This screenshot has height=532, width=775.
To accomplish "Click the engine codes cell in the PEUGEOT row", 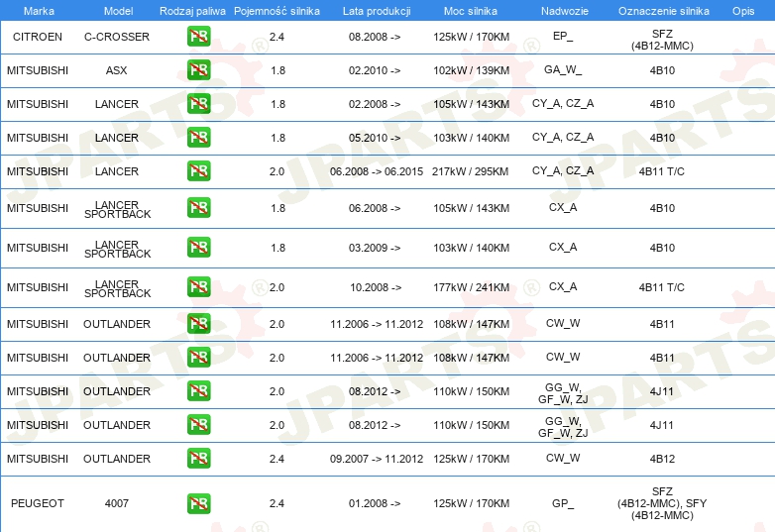I will [662, 503].
